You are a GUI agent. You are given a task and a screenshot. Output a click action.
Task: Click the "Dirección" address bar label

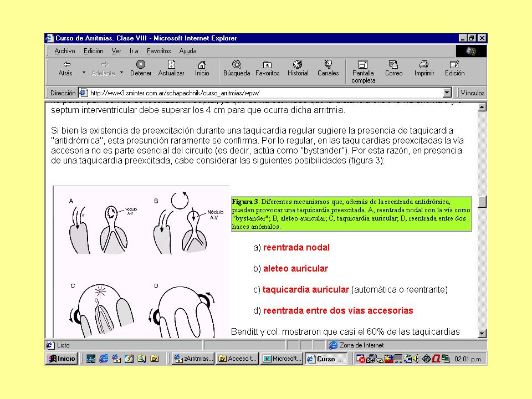pyautogui.click(x=63, y=93)
